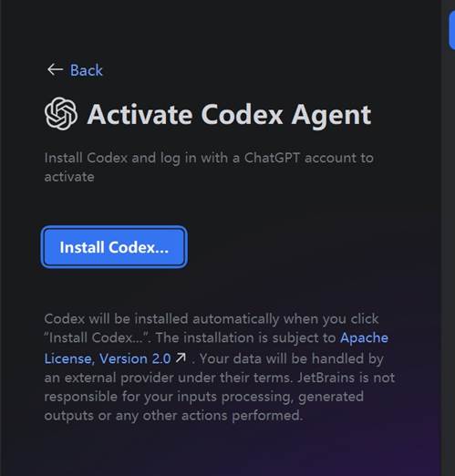Click the 'Codex will be installed automatically' line
455x476 pixels.
coord(212,319)
